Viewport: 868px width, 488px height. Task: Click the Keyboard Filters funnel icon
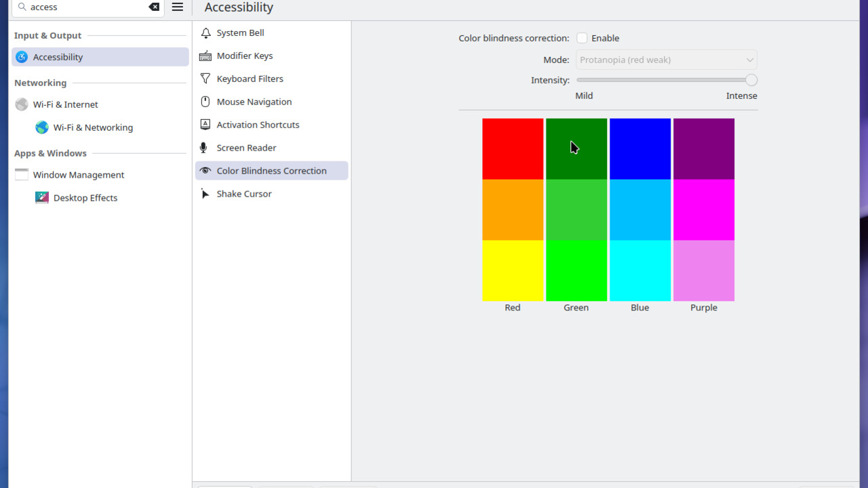[x=205, y=79]
